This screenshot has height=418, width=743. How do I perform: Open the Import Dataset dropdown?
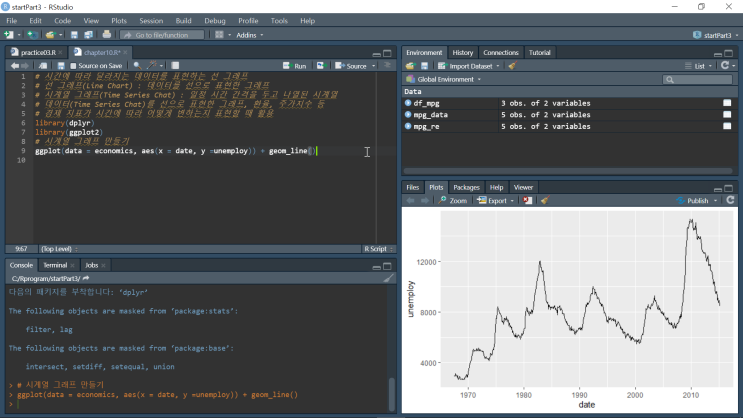[x=469, y=66]
